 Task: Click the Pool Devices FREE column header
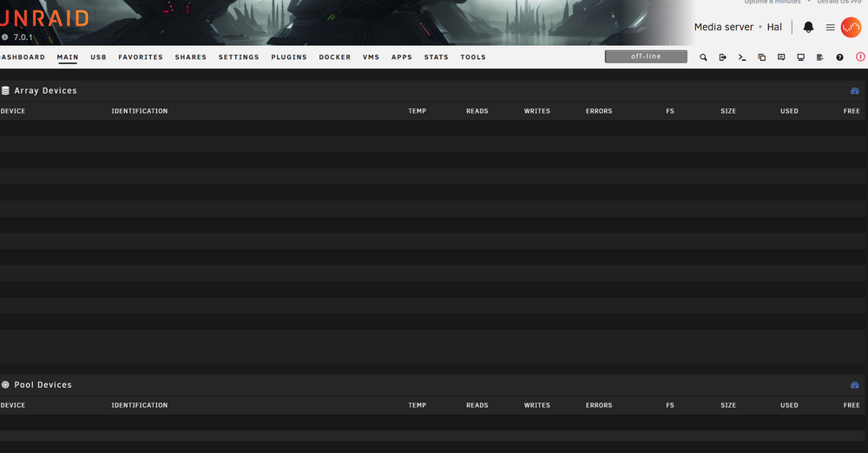852,405
